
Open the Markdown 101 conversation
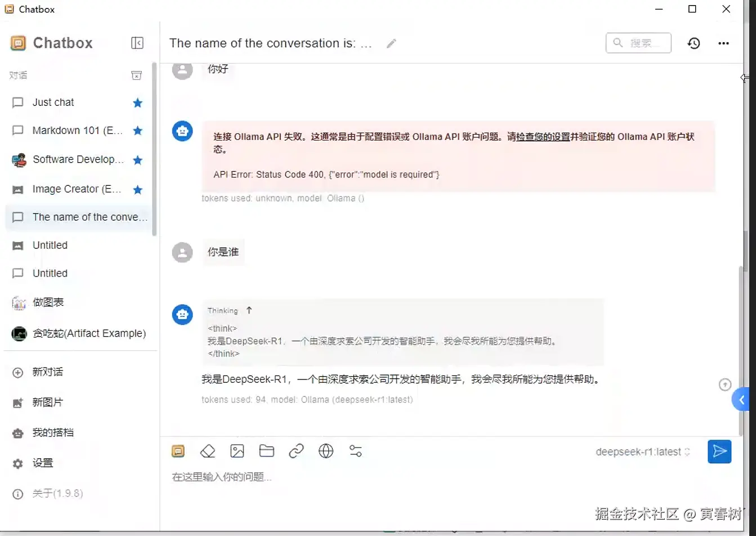[79, 131]
